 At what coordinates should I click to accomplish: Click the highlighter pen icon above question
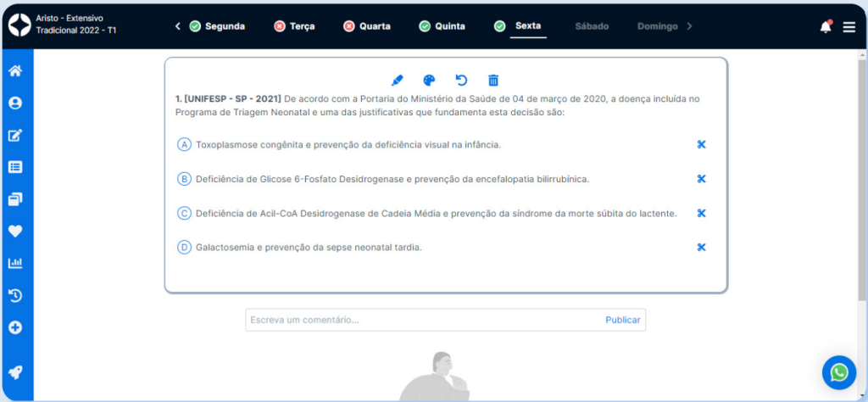[397, 81]
